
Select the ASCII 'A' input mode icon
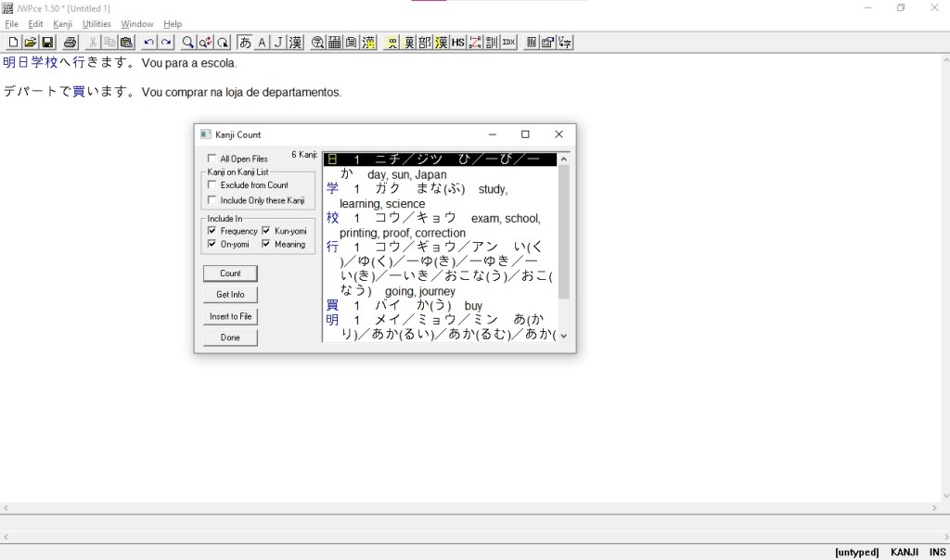pyautogui.click(x=262, y=43)
